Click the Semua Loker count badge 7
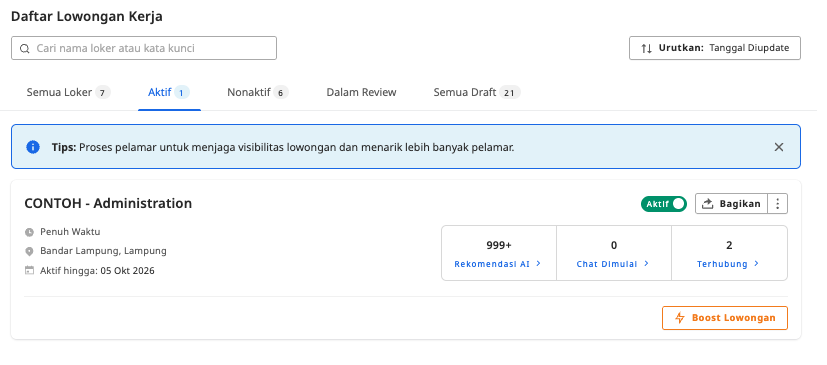 103,93
